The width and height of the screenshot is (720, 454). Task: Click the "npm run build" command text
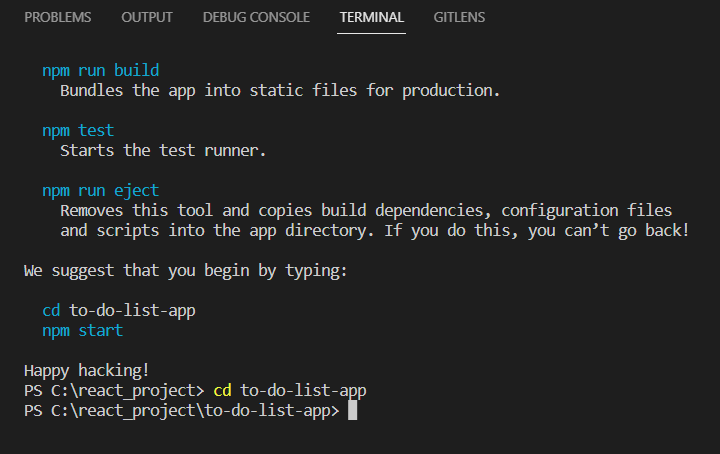pyautogui.click(x=100, y=71)
